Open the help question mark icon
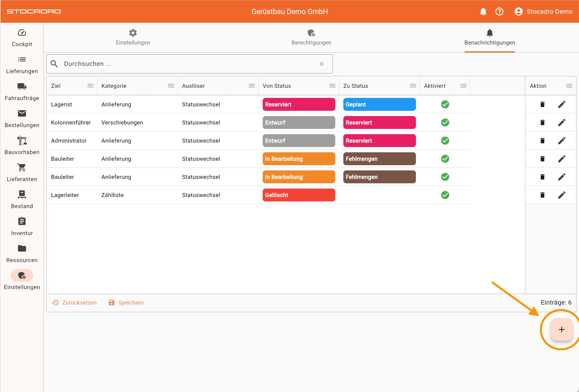 coord(499,11)
